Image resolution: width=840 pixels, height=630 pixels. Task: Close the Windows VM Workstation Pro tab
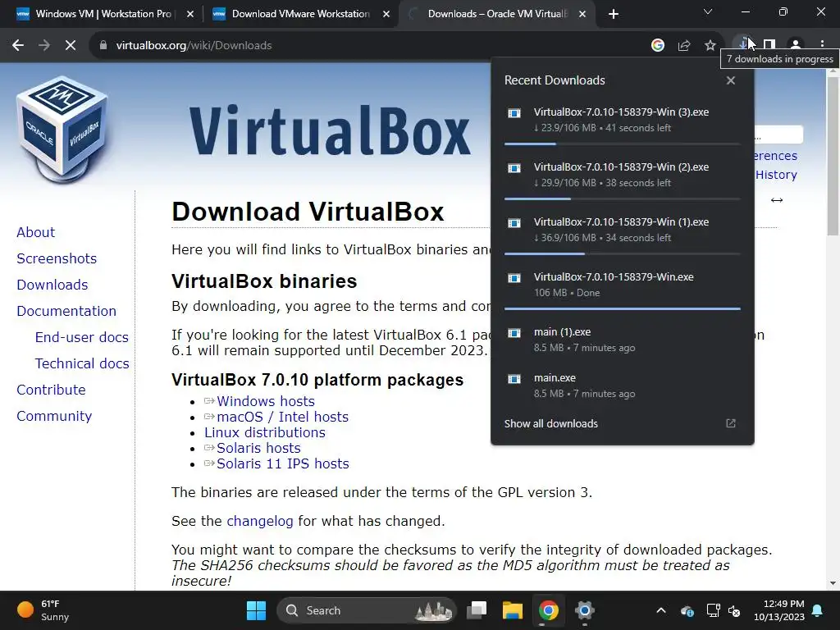(190, 14)
